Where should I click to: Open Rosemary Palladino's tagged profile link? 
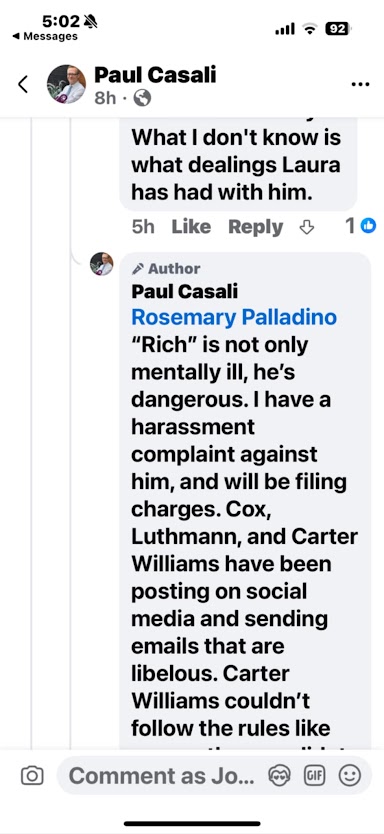click(x=234, y=317)
